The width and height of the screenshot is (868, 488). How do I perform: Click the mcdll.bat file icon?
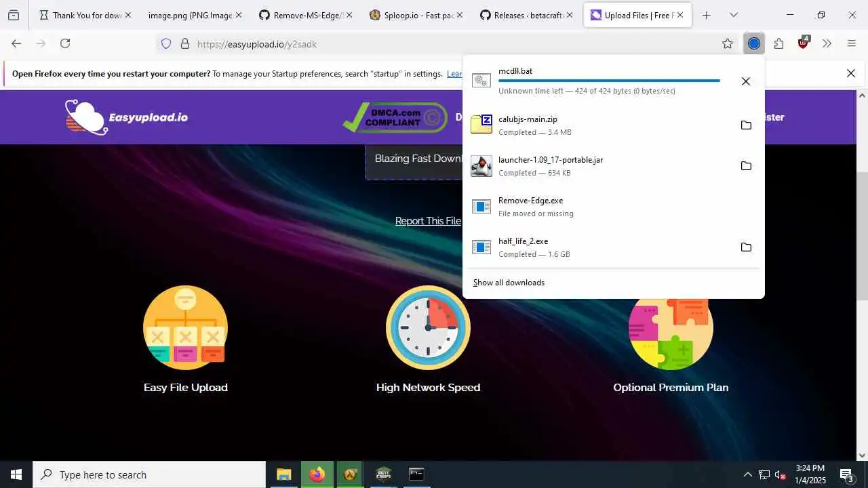481,81
